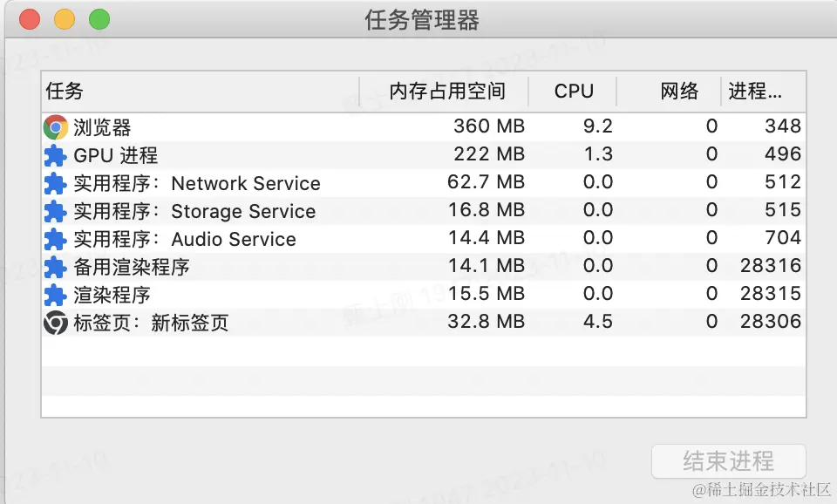Click the gray Chrome icon for 新标签页
The image size is (837, 504).
tap(56, 324)
